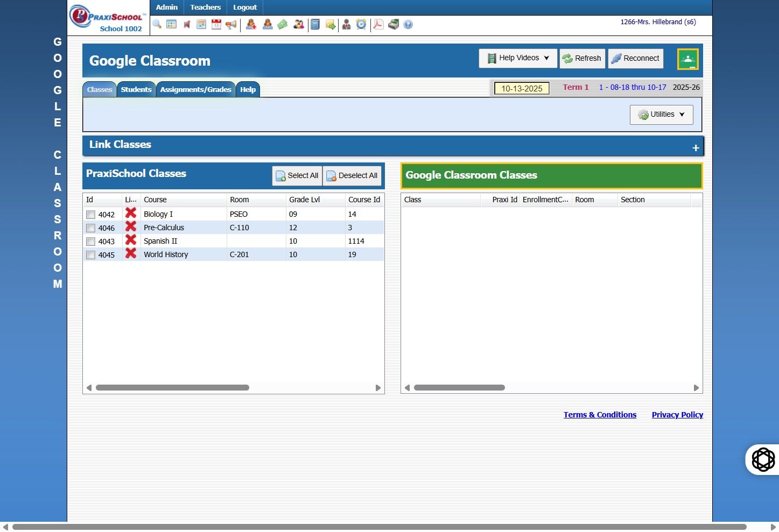779x532 pixels.
Task: Open the red calendar date icon
Action: [216, 24]
